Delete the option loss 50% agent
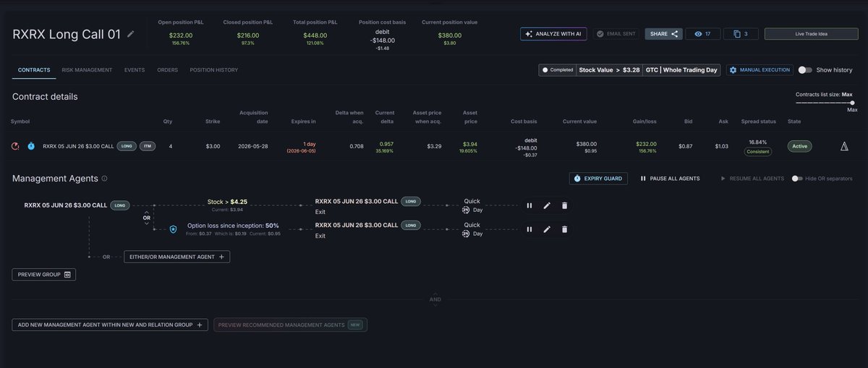This screenshot has width=868, height=368. pyautogui.click(x=564, y=229)
